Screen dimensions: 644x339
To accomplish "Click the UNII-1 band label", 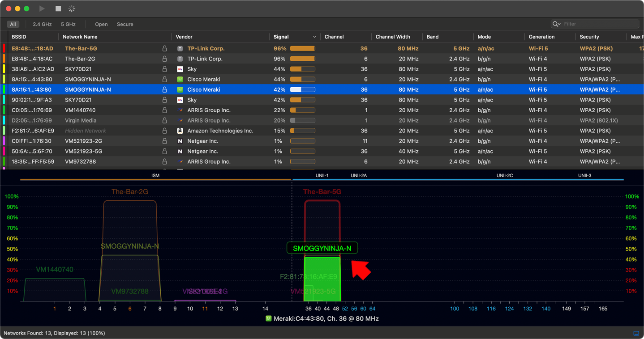I will coord(322,175).
